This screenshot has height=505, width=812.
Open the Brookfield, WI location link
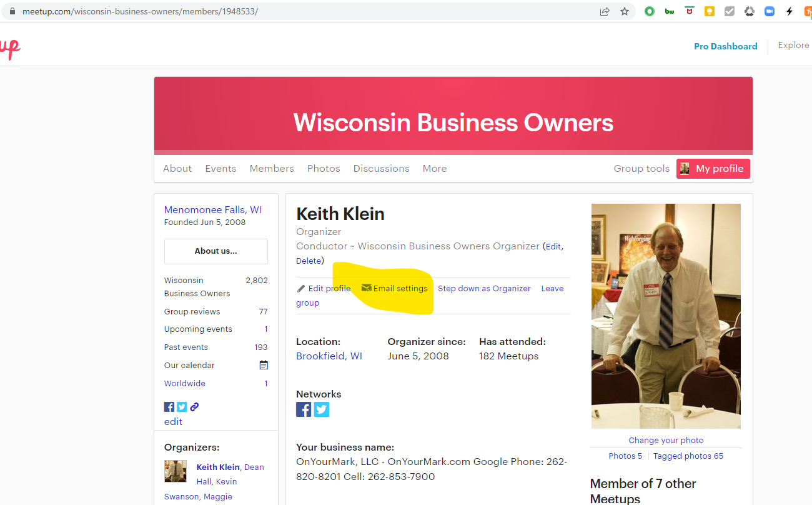(329, 356)
